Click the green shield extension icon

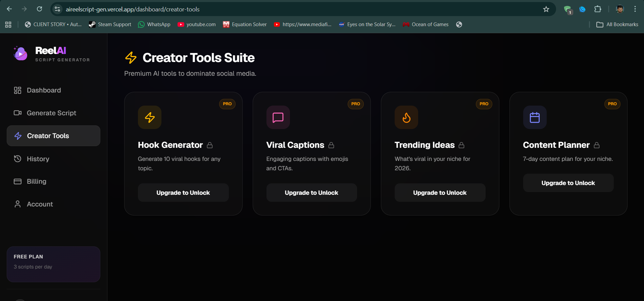click(568, 9)
